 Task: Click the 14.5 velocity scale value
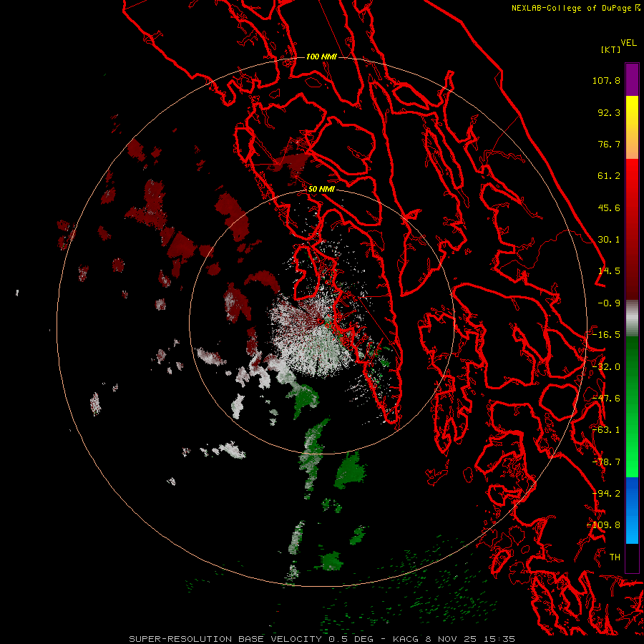pyautogui.click(x=609, y=271)
